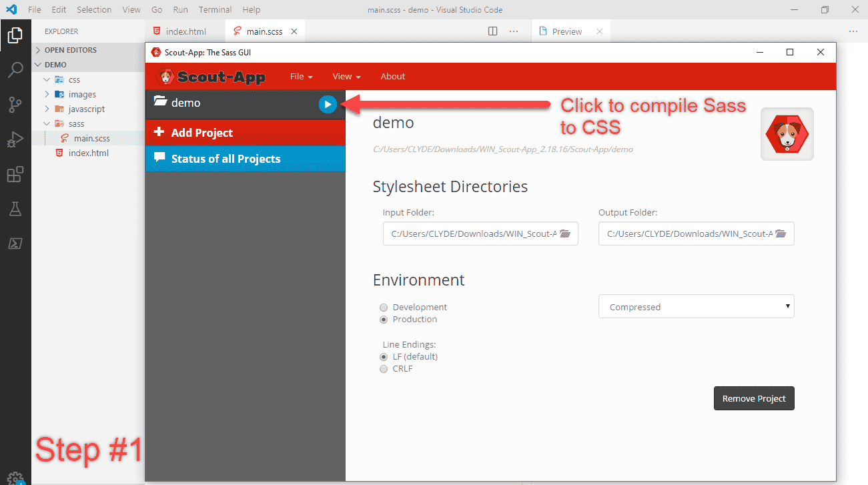Open the Test flask icon in the activity bar
This screenshot has height=485, width=868.
pos(15,209)
